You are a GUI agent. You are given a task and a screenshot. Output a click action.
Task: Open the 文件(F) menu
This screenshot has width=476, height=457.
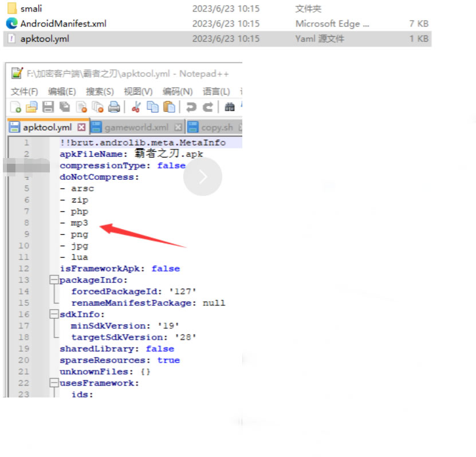[x=24, y=92]
